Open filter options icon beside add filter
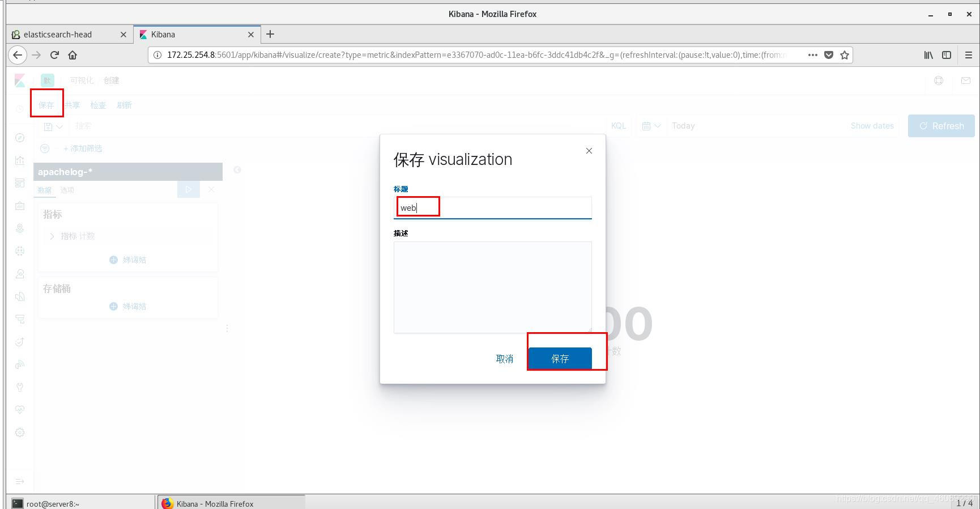Image resolution: width=980 pixels, height=509 pixels. [45, 149]
